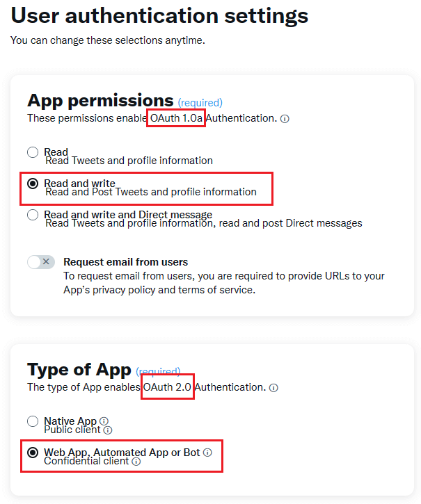Click the Type of App heading
The height and width of the screenshot is (504, 421).
point(79,369)
